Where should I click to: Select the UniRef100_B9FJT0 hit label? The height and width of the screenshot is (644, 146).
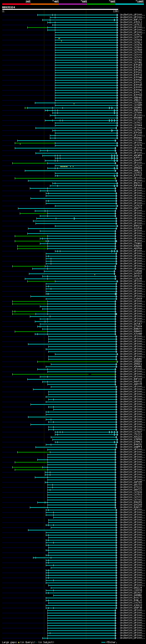click(131, 20)
